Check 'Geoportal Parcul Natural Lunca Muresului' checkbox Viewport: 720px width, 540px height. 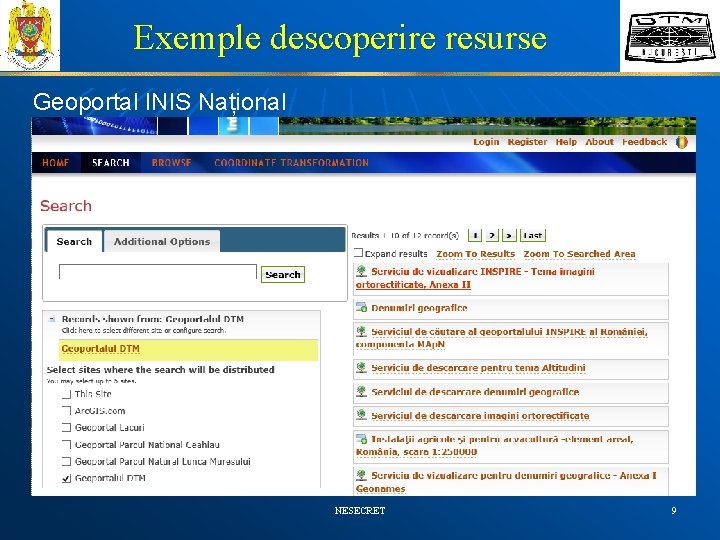click(67, 461)
